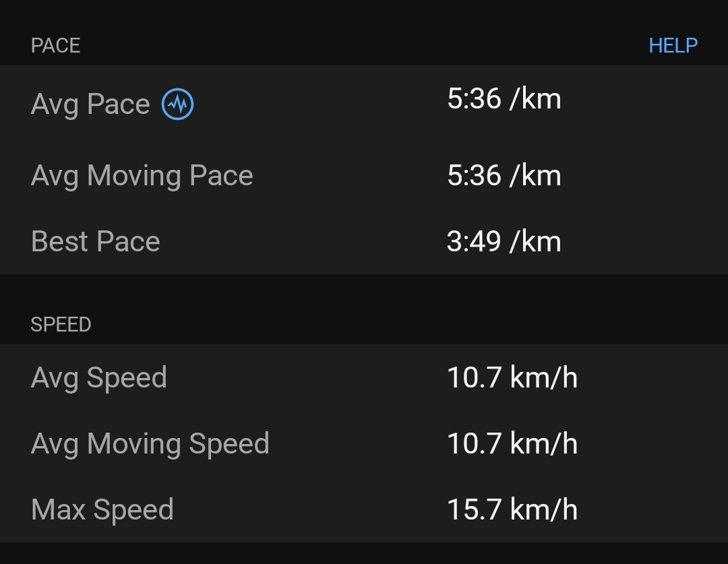The image size is (728, 564).
Task: Tap the 3:49 /km Best Pace value
Action: tap(504, 242)
